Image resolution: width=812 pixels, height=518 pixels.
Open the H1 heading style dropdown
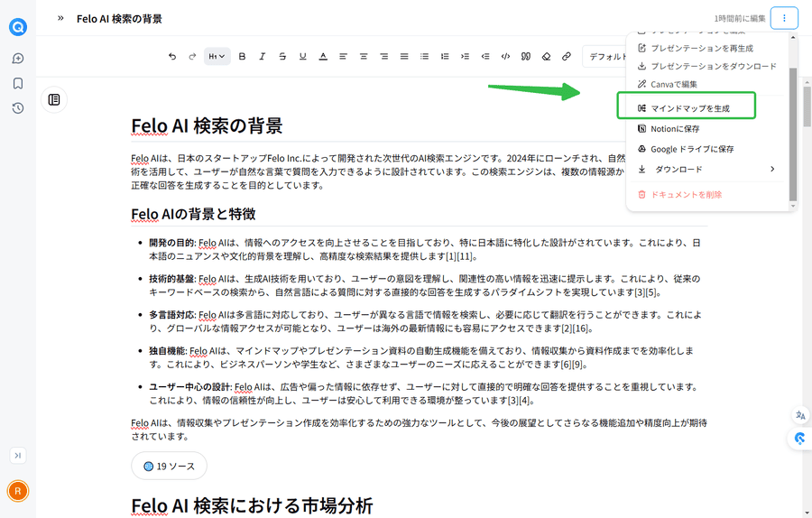click(217, 57)
